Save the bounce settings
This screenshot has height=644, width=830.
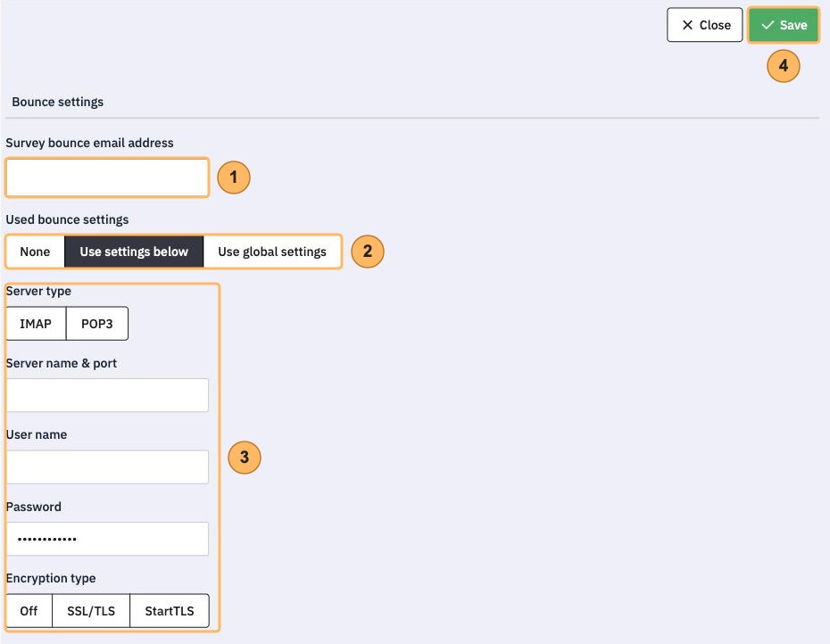[x=783, y=25]
